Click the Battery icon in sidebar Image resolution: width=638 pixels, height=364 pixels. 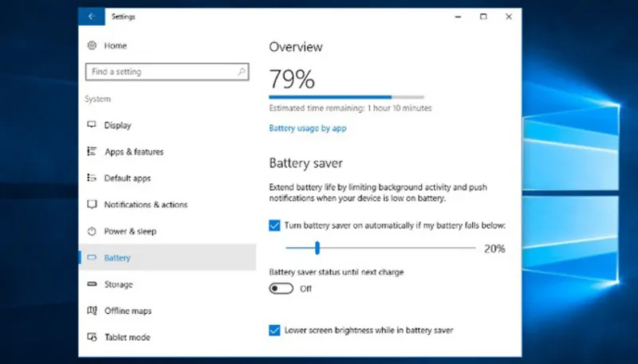pyautogui.click(x=92, y=257)
